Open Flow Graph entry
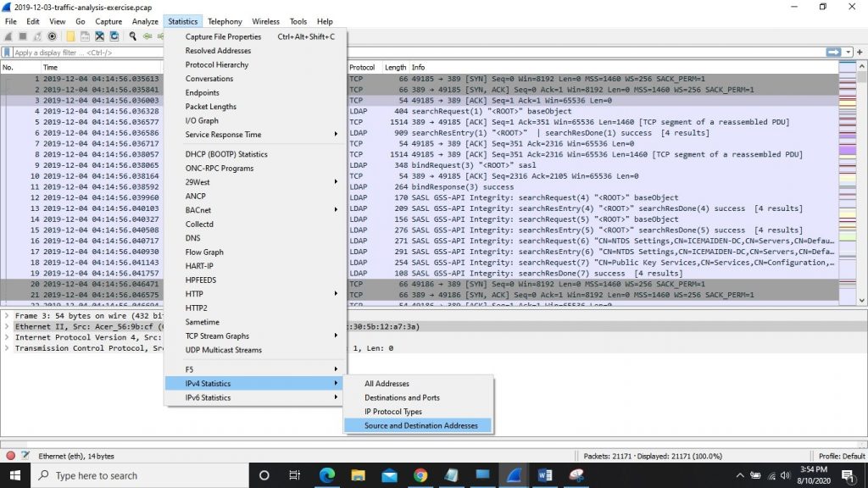The width and height of the screenshot is (868, 488). (x=254, y=252)
